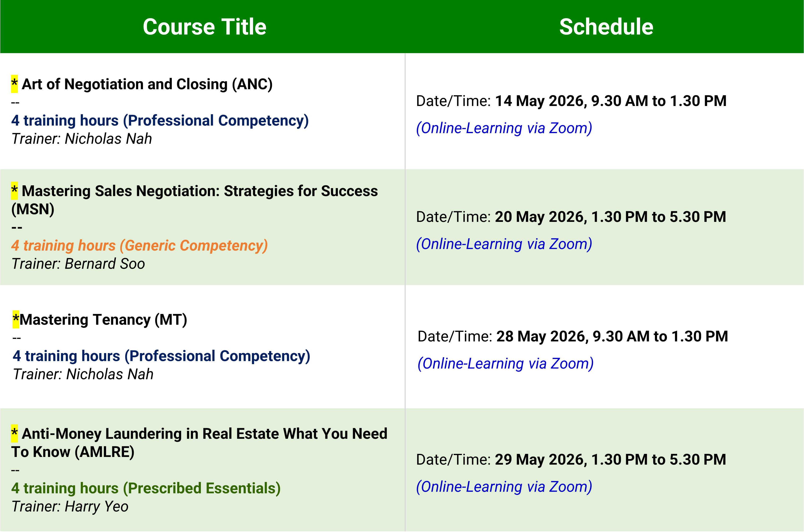
Task: Click the yellow asterisk before Art of Negotiation
Action: point(14,84)
